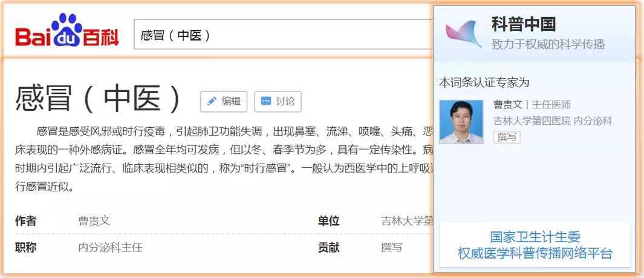Click 国家卫生计生委 banner link
This screenshot has width=644, height=278.
tap(535, 237)
